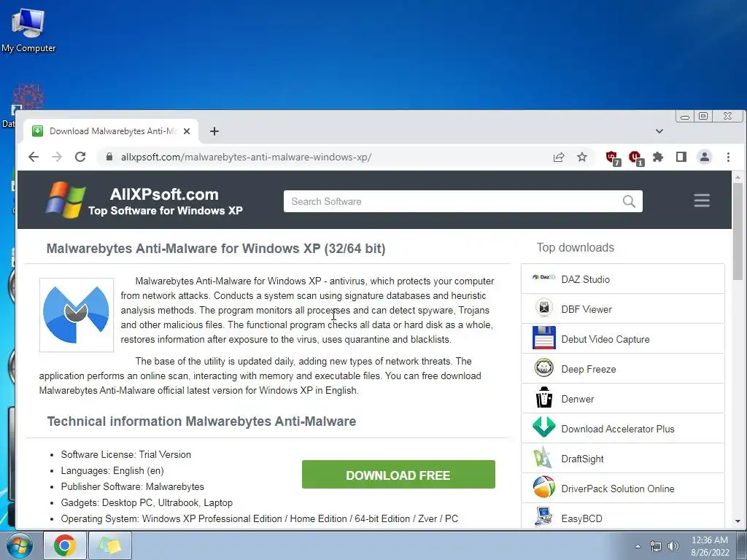747x560 pixels.
Task: Close the Download Malwarebytes tab
Action: tap(187, 131)
